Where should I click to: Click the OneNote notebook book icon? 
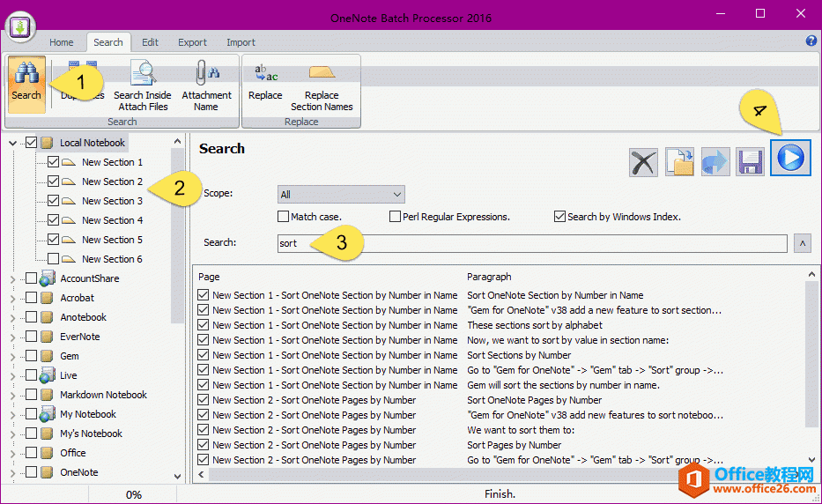click(x=48, y=472)
